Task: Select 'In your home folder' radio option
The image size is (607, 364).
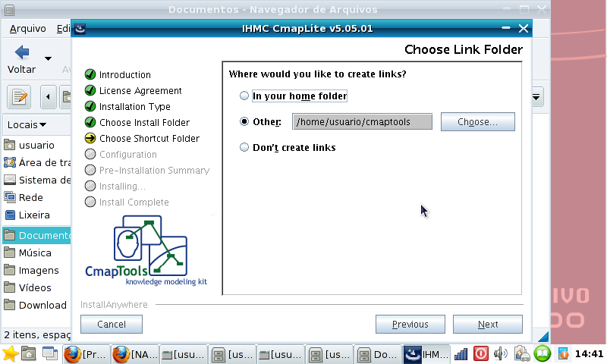Action: (244, 96)
